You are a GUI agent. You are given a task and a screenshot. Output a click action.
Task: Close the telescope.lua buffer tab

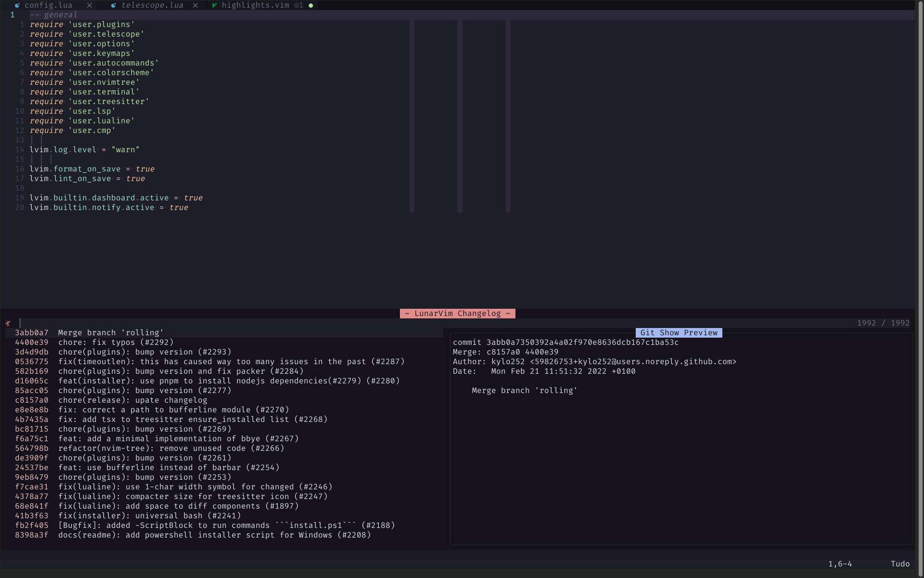click(x=195, y=5)
